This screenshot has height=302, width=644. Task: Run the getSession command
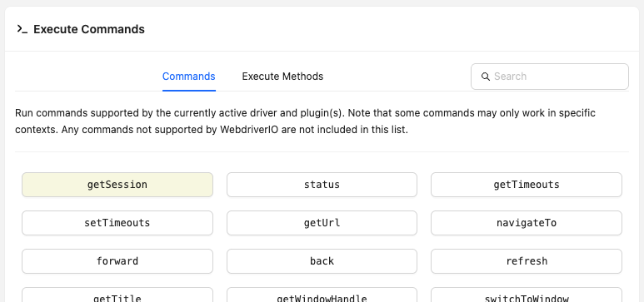pos(117,185)
